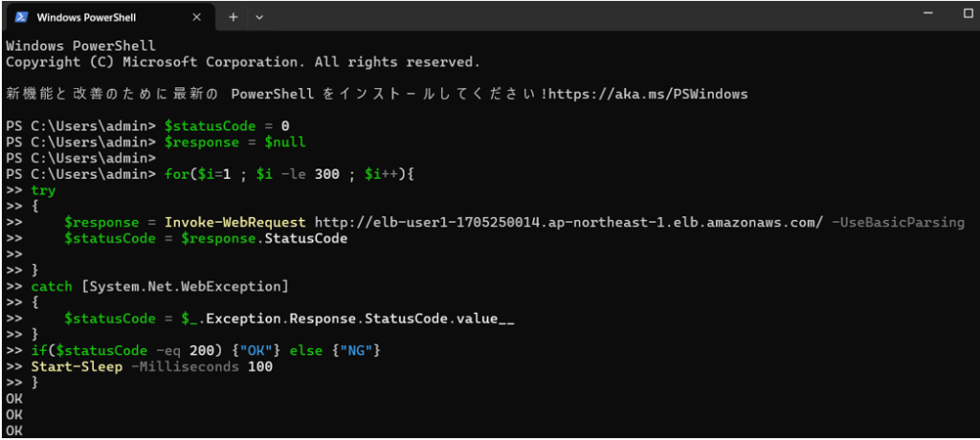Click the empty title bar area beside tabs

(x=588, y=15)
